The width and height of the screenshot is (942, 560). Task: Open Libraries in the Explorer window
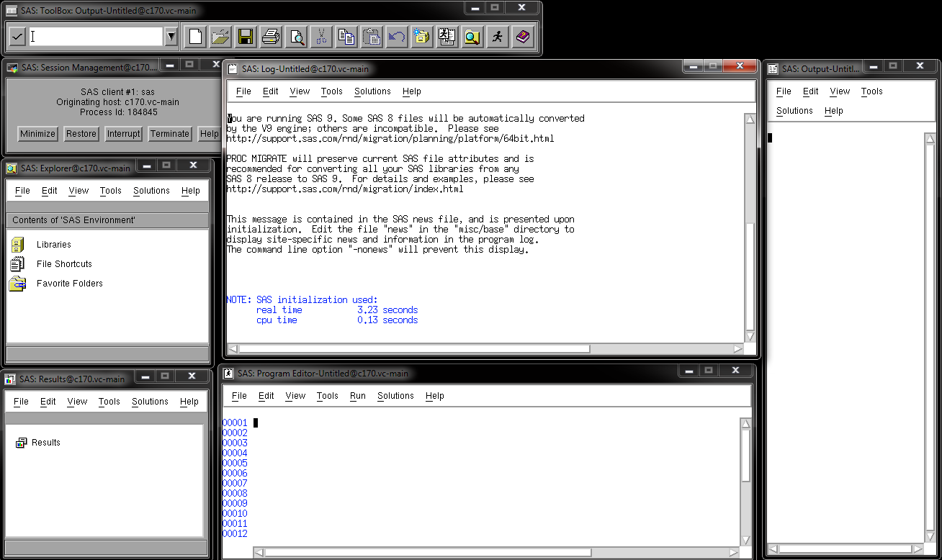pyautogui.click(x=53, y=245)
